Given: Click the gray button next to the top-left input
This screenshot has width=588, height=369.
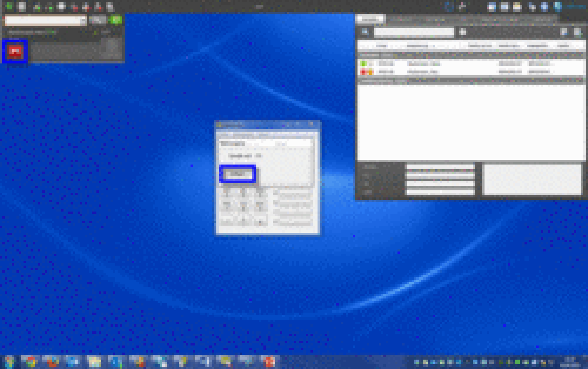Looking at the screenshot, I should [x=97, y=20].
